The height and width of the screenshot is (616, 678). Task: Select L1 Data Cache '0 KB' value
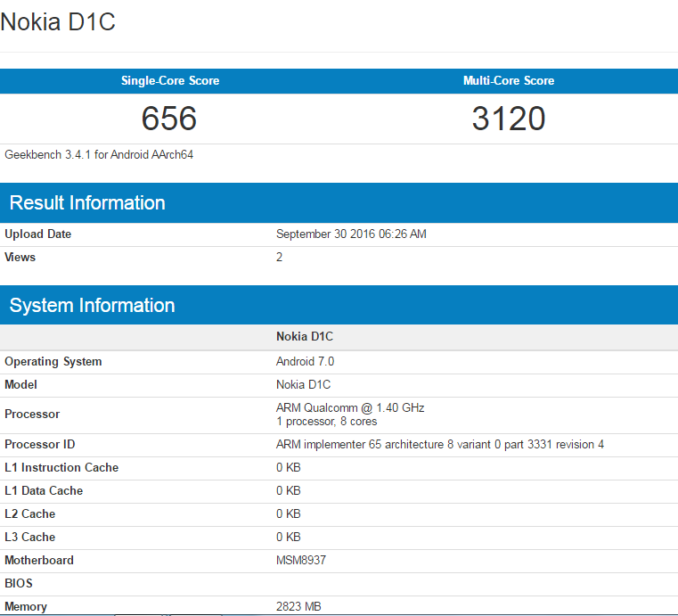[x=289, y=491]
